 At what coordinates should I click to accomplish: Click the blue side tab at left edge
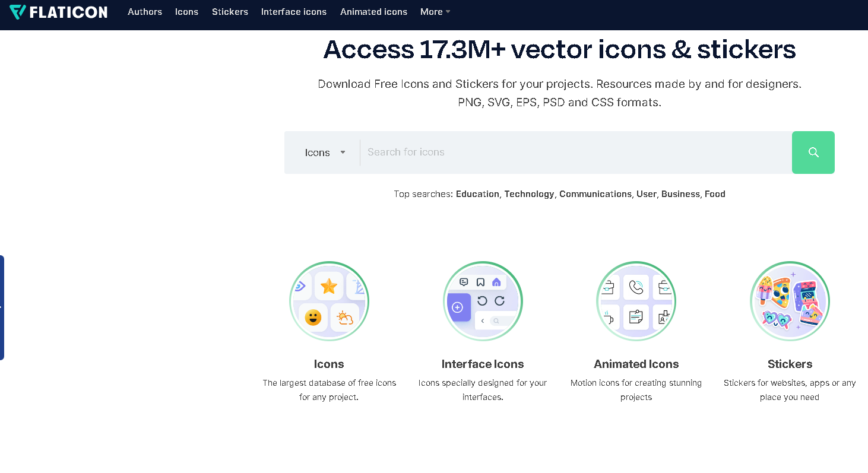pos(2,307)
